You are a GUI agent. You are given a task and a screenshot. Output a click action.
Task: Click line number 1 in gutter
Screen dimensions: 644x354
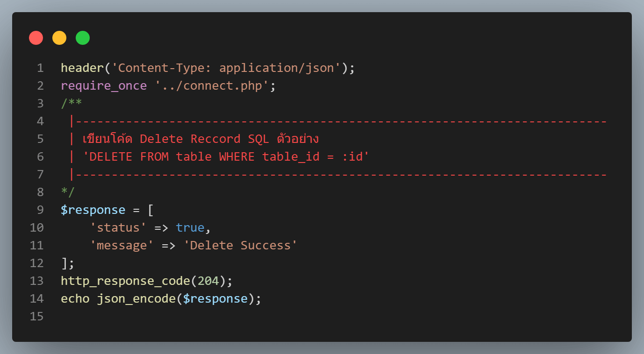coord(40,68)
